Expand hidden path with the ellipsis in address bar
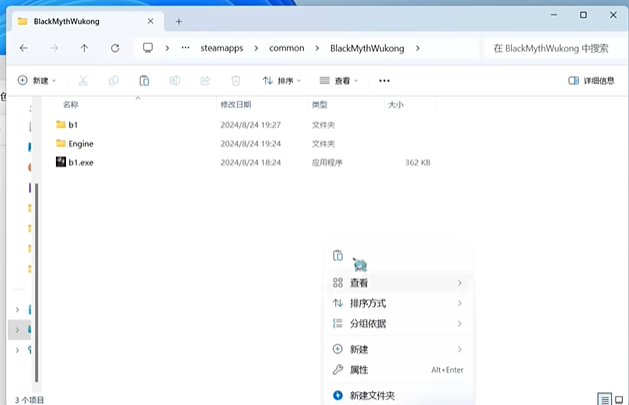 pos(185,48)
